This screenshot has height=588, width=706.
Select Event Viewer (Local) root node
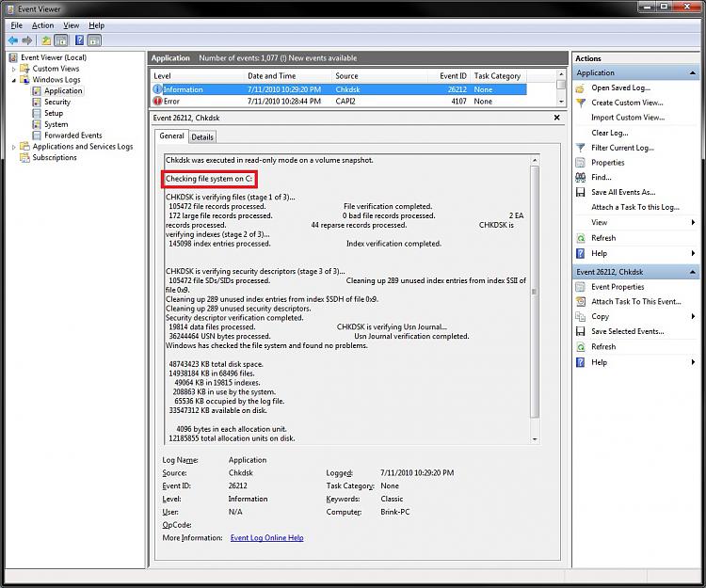(54, 57)
